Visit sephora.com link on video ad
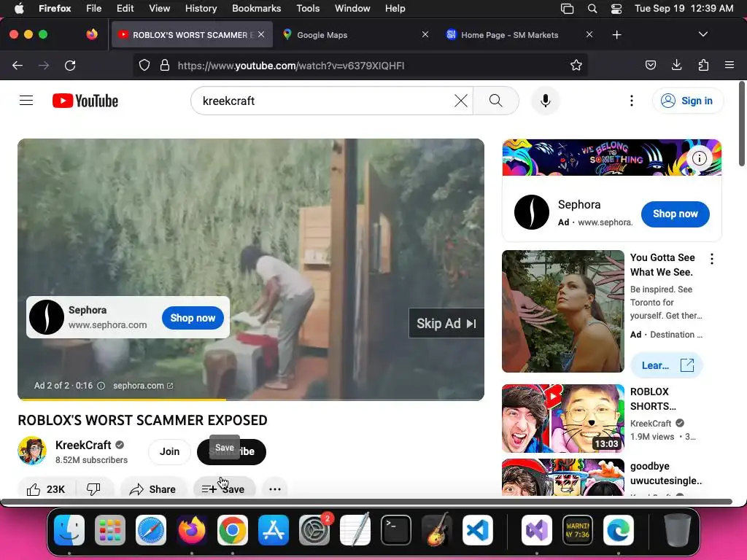Viewport: 747px width, 560px height. 143,385
